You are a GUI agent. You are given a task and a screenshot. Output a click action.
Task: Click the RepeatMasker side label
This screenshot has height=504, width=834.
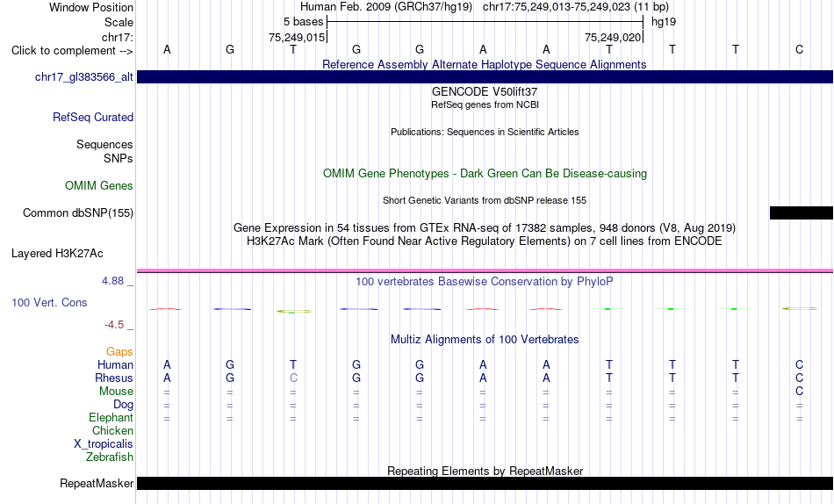point(97,483)
